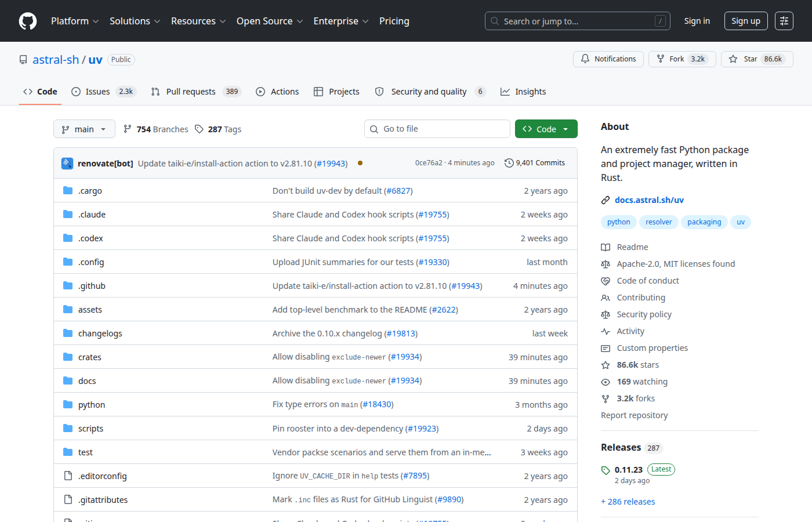Viewport: 812px width, 522px height.
Task: Select the packaging topic tag
Action: [704, 222]
